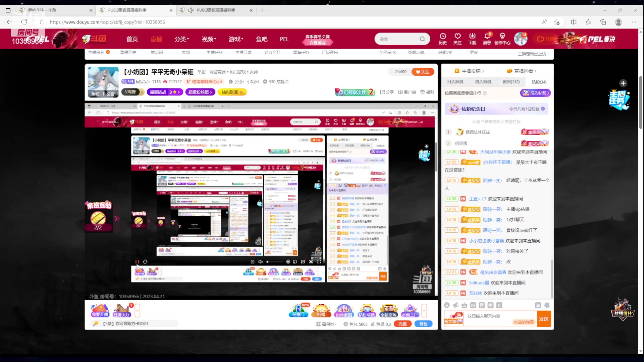Open 福利券 link
644x362 pixels.
pyautogui.click(x=326, y=324)
